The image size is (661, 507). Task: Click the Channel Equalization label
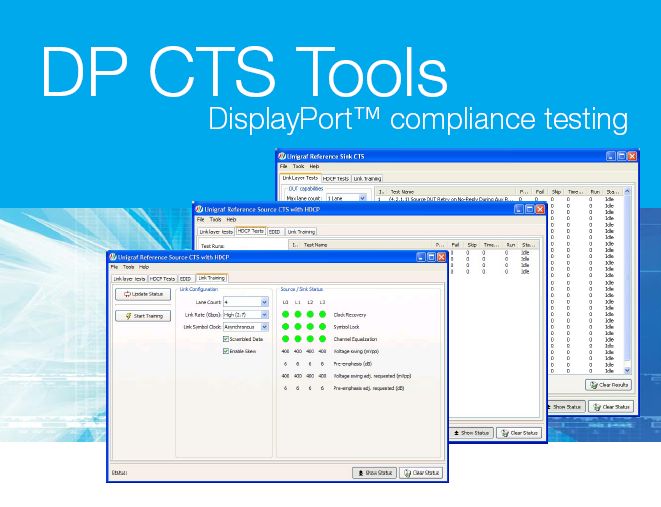[355, 339]
